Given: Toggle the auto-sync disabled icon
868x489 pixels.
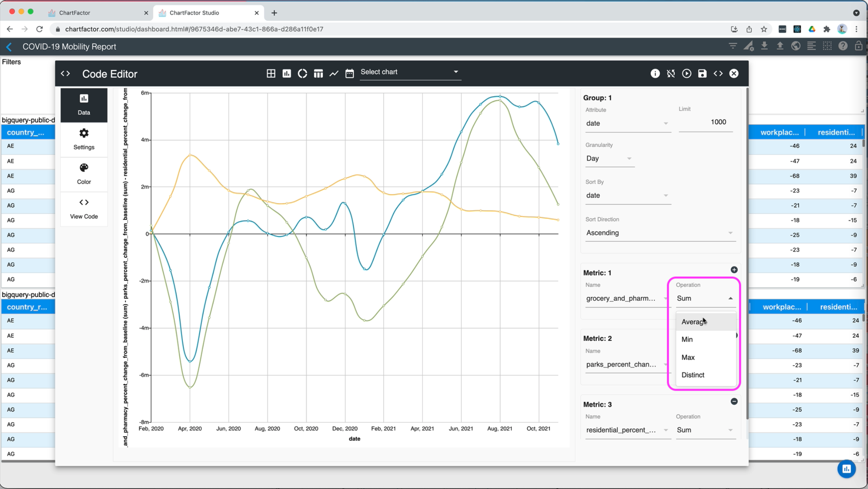Looking at the screenshot, I should tap(671, 74).
